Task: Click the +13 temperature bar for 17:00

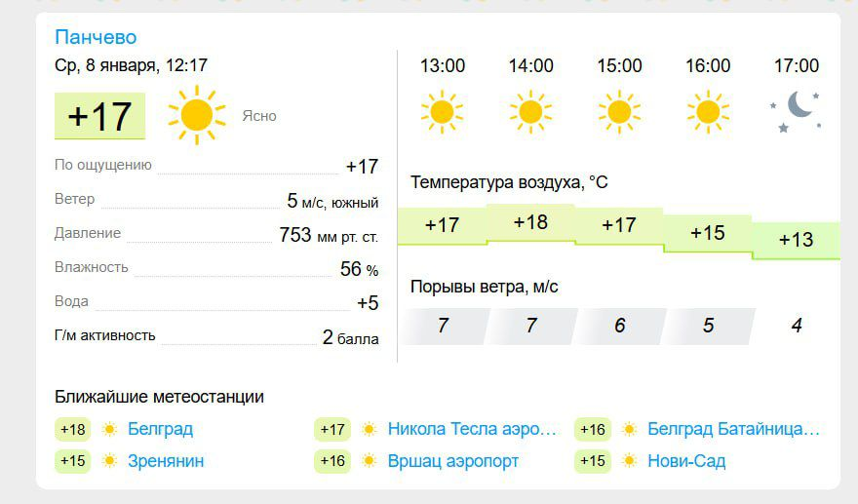Action: click(x=797, y=240)
